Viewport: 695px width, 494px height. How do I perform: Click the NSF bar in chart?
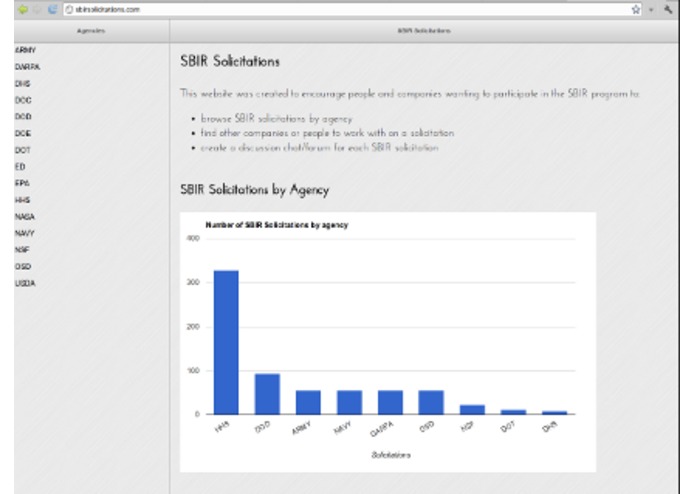pyautogui.click(x=472, y=410)
